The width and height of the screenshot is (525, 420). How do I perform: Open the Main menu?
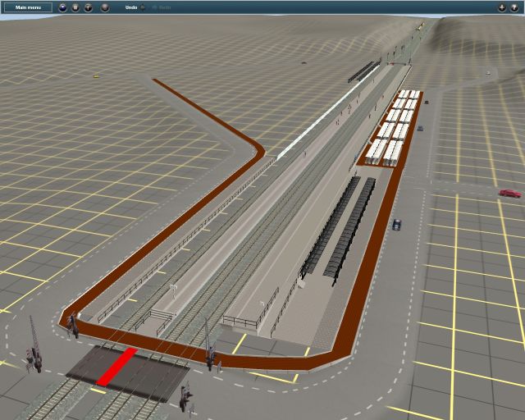[22, 7]
